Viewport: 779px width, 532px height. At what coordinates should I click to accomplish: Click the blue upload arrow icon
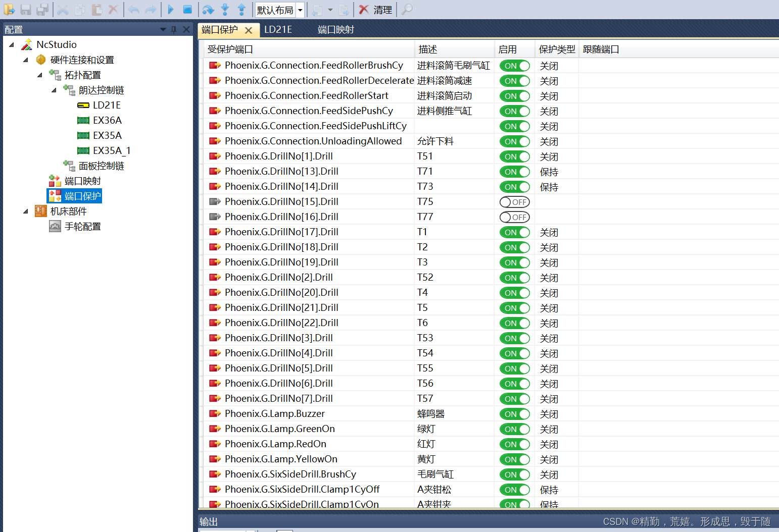pos(241,9)
